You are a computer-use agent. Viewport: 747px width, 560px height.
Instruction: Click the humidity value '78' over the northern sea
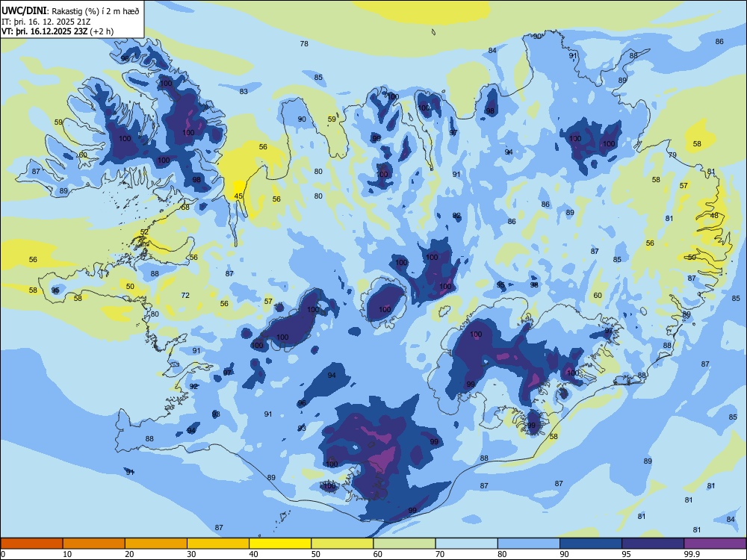click(304, 44)
